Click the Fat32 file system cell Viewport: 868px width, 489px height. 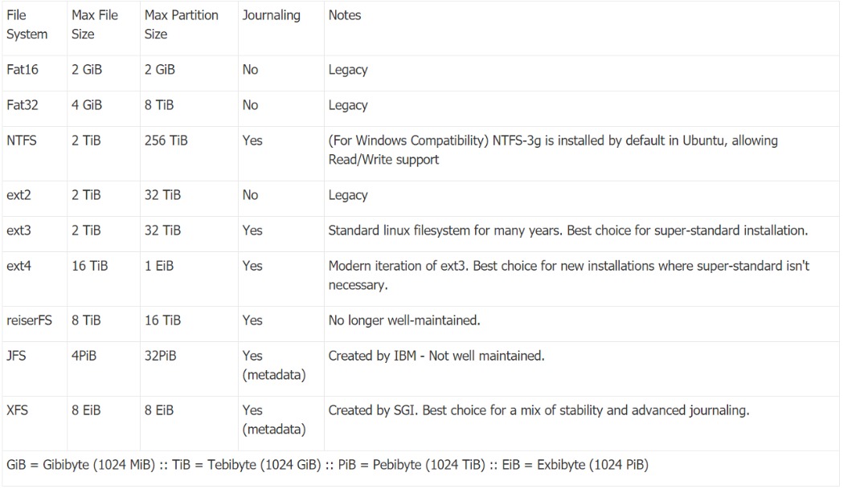point(23,105)
